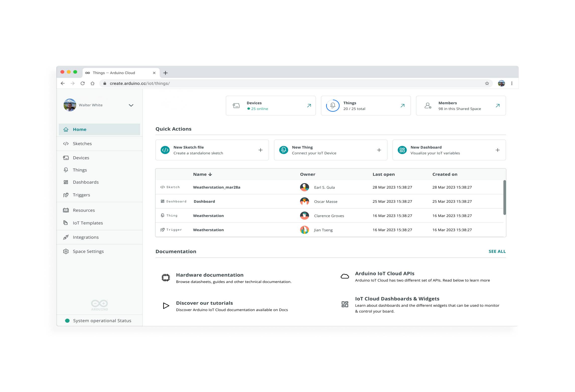Image resolution: width=575 pixels, height=392 pixels.
Task: Click SEE ALL under Documentation
Action: coord(496,251)
